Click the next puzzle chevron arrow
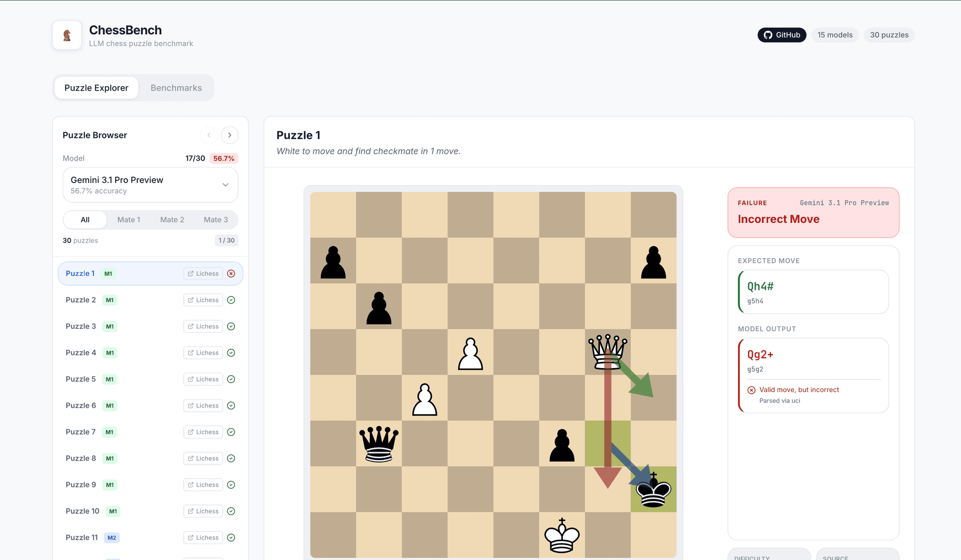Screen dimensions: 961x560 click(229, 135)
